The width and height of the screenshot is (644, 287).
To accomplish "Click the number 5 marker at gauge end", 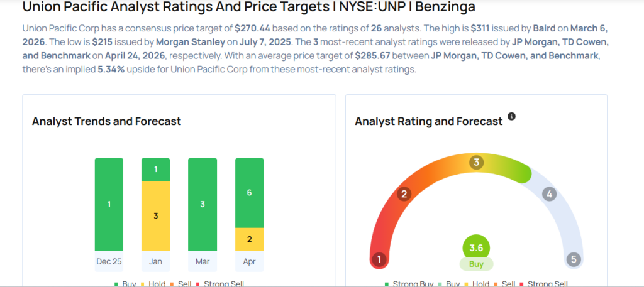I will (573, 259).
